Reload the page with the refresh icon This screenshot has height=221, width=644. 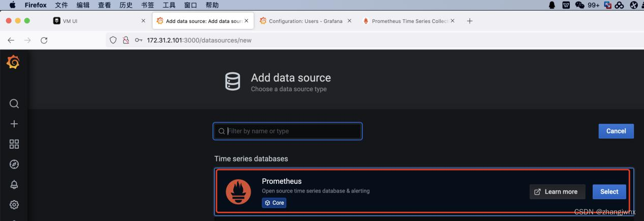point(44,40)
